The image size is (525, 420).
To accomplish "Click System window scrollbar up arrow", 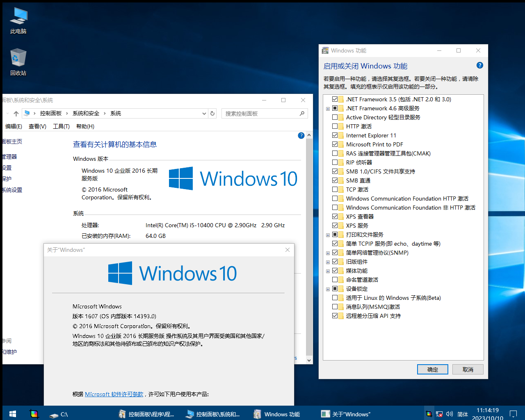I will pyautogui.click(x=309, y=135).
